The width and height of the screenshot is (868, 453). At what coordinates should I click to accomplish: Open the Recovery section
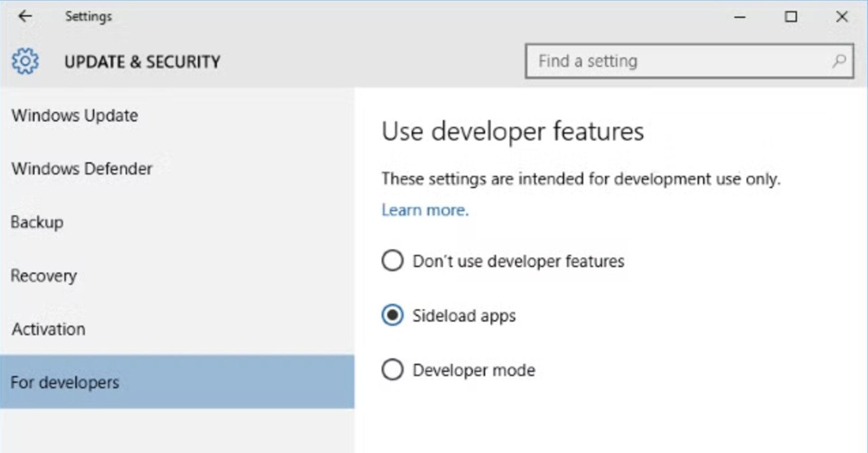click(x=177, y=276)
